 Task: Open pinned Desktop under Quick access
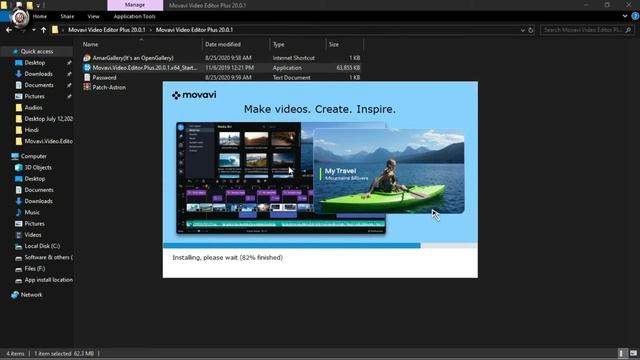pyautogui.click(x=35, y=63)
